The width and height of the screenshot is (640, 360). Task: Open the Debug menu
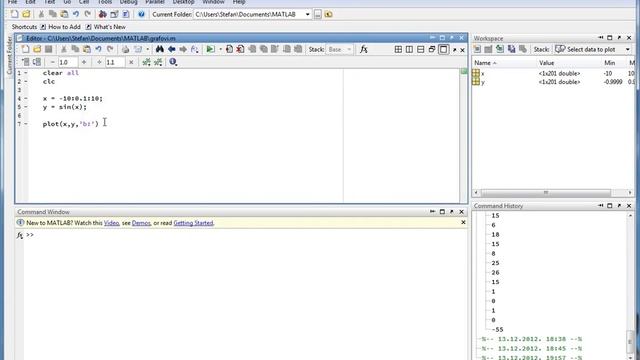pyautogui.click(x=128, y=2)
